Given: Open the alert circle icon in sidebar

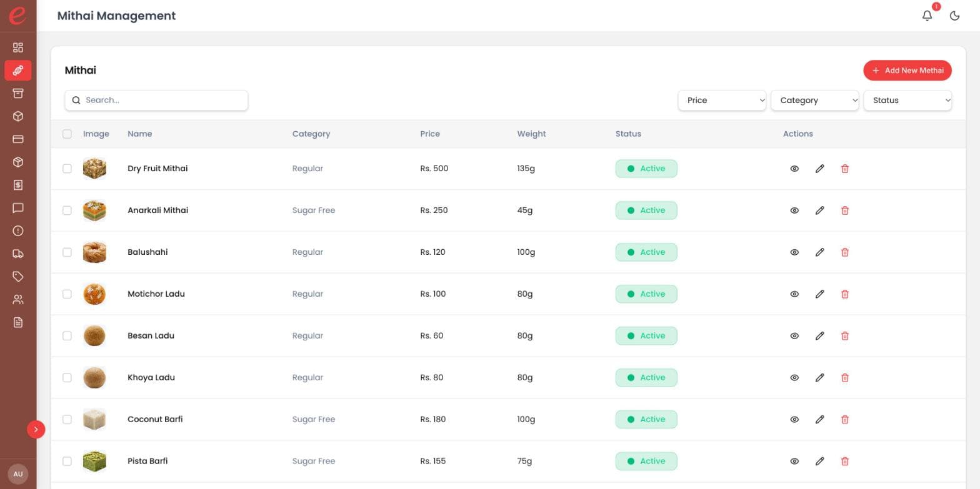Looking at the screenshot, I should tap(18, 231).
